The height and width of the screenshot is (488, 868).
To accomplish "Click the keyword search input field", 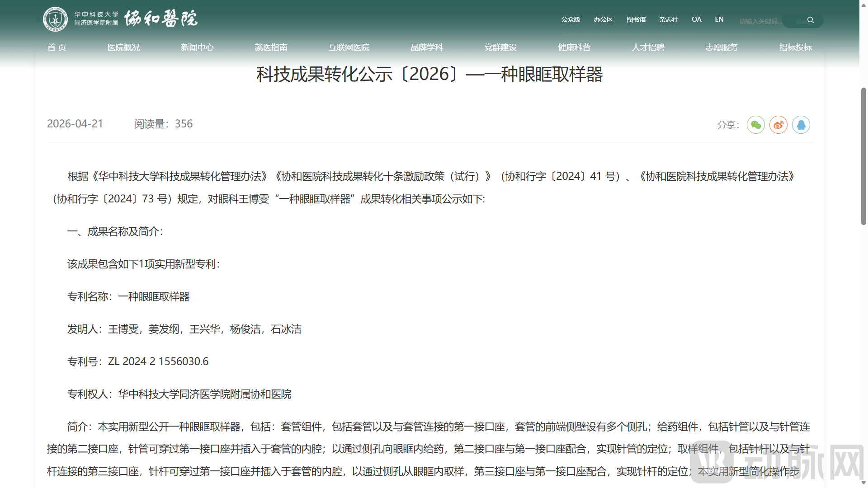I will [x=761, y=21].
